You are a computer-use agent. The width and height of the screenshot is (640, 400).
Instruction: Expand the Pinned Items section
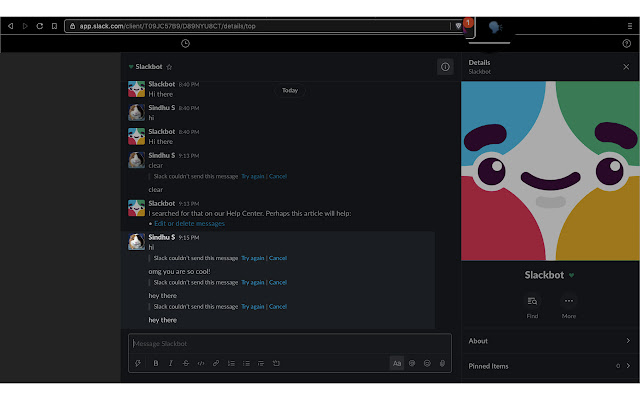[x=550, y=366]
